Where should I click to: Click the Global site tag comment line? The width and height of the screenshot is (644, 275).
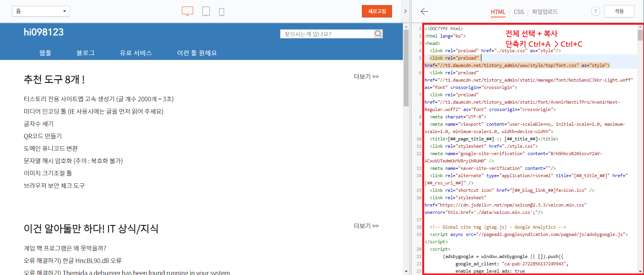(498, 227)
